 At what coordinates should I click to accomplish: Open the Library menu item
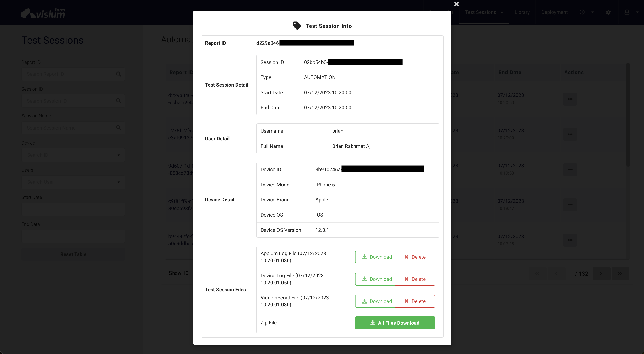(522, 12)
